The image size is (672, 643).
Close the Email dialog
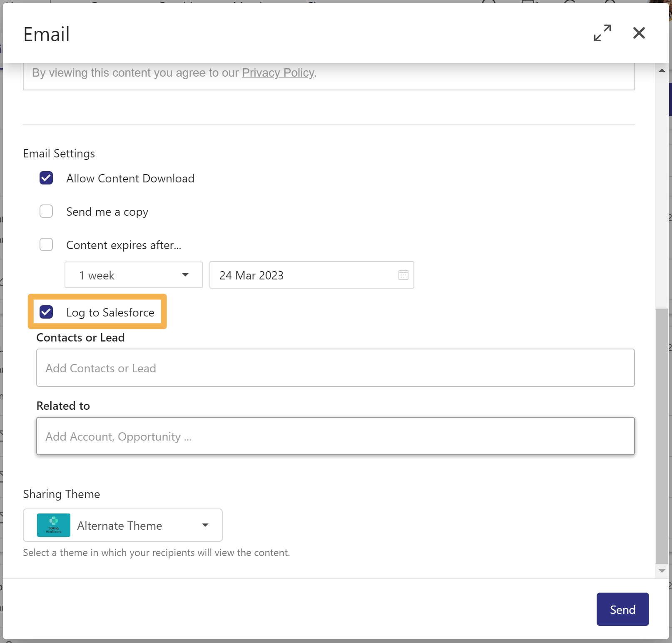(x=639, y=33)
